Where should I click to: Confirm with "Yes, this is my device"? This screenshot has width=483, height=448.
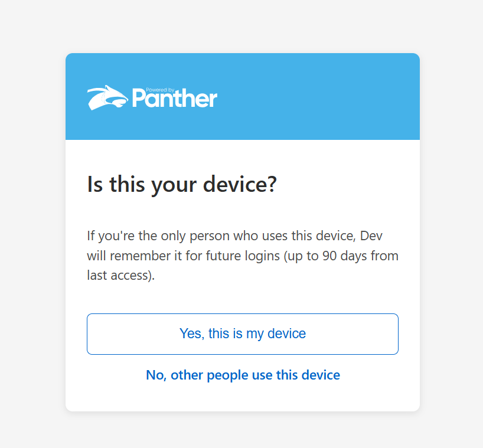[x=242, y=334]
